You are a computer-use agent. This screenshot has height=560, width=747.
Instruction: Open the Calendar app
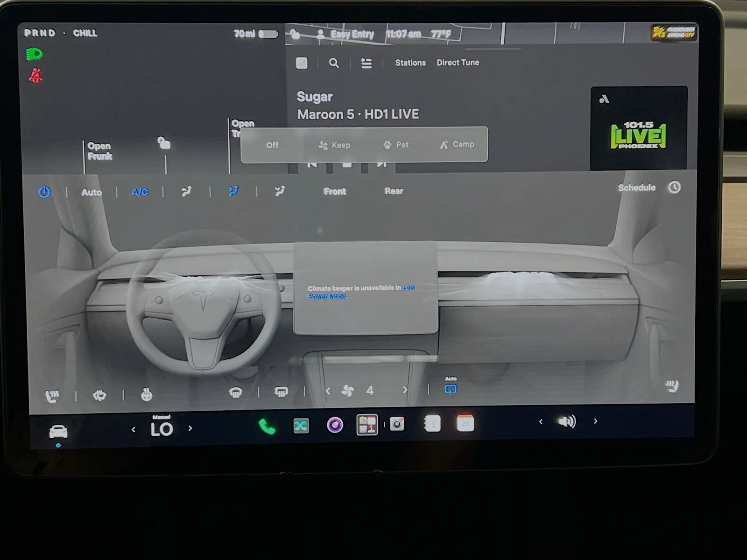[x=465, y=423]
